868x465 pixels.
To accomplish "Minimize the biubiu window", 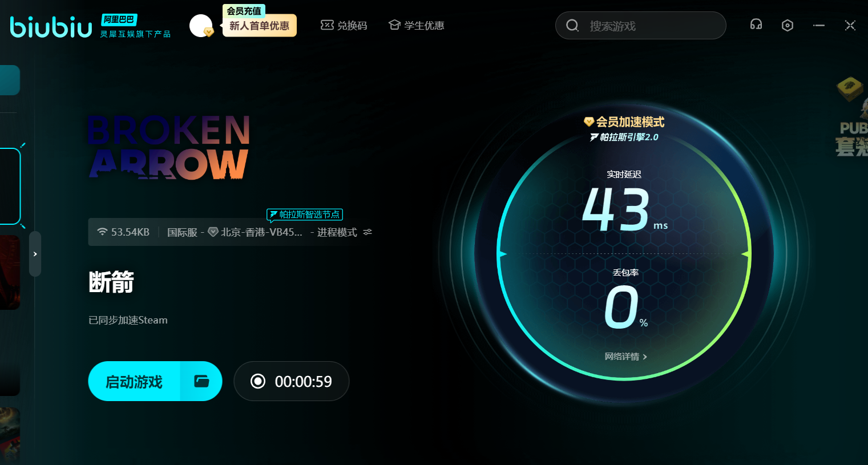I will click(x=819, y=25).
